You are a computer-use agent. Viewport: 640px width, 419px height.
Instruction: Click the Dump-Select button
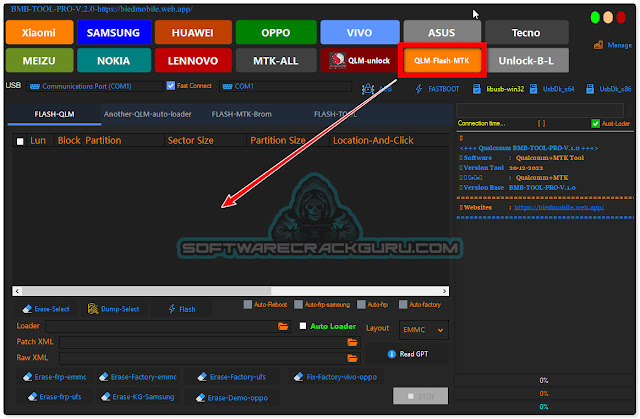(x=113, y=309)
